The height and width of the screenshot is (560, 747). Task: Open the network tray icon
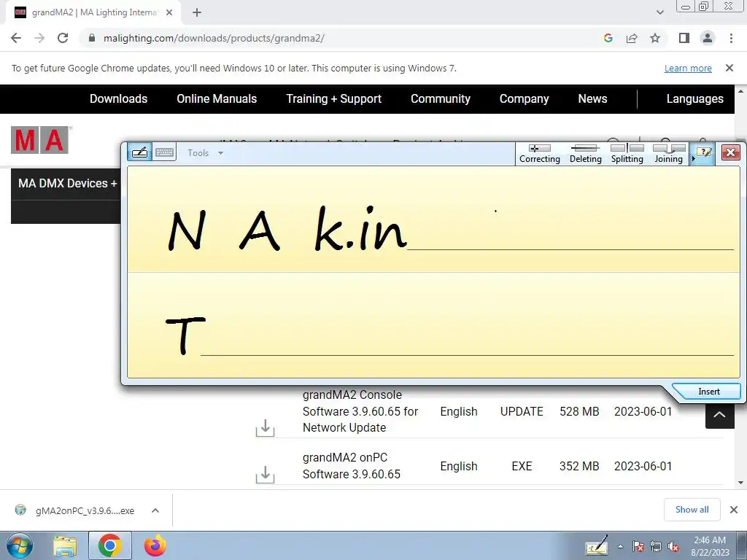pyautogui.click(x=656, y=547)
